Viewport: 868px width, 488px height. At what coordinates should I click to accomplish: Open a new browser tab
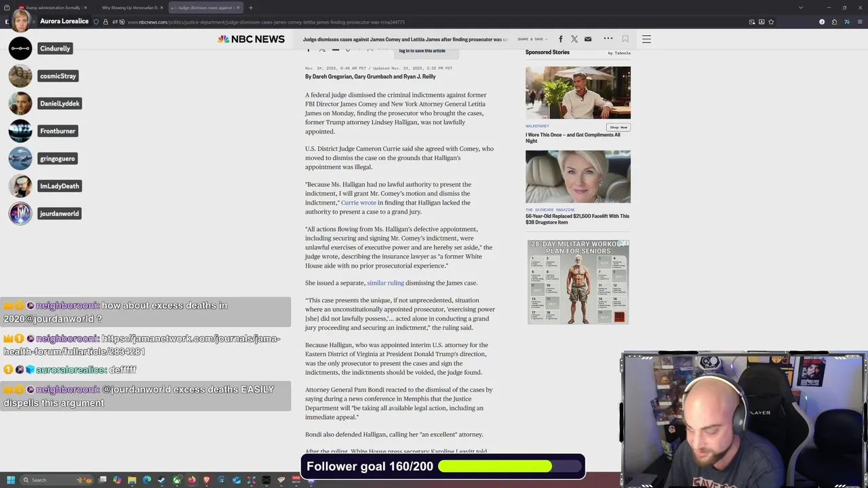(x=251, y=7)
